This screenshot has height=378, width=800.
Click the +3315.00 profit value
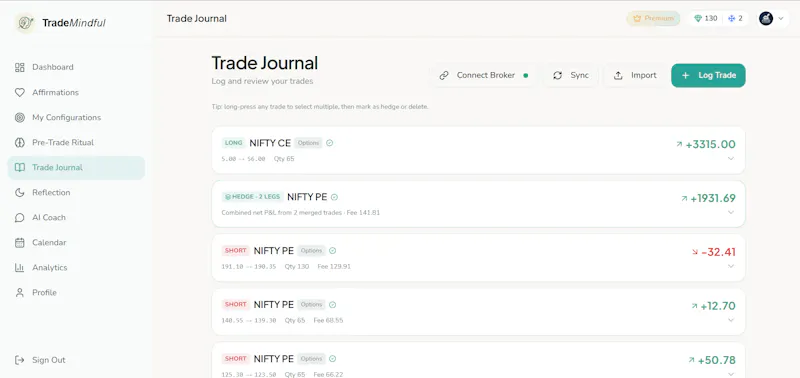pyautogui.click(x=710, y=144)
